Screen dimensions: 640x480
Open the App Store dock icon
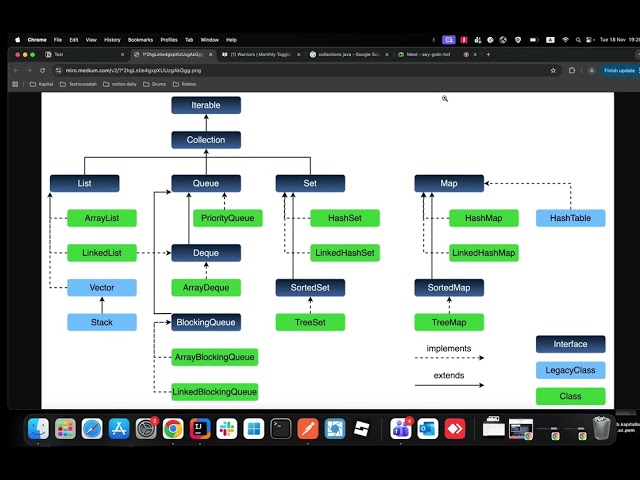pos(119,429)
